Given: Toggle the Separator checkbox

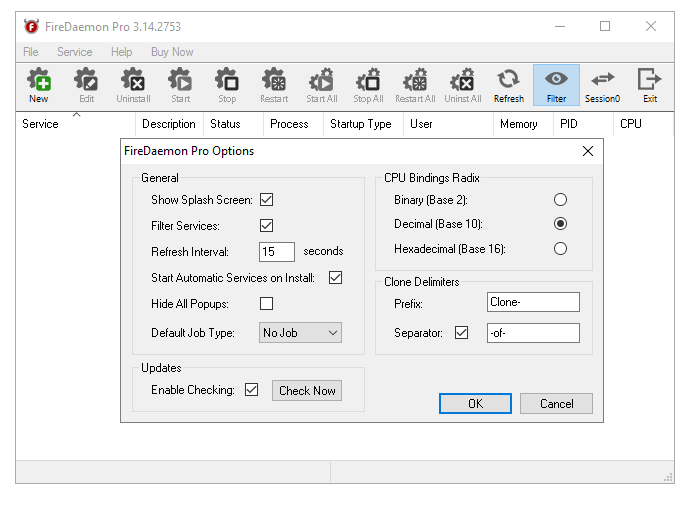Looking at the screenshot, I should point(461,332).
